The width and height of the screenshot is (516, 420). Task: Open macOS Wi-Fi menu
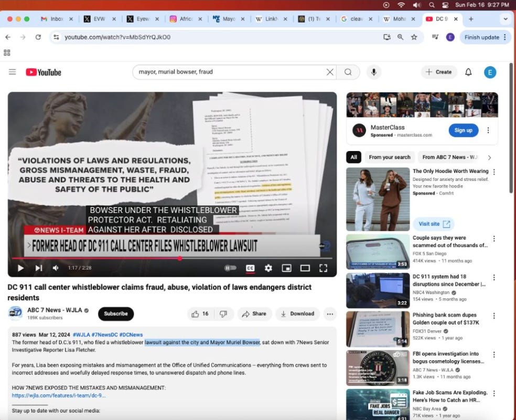[401, 5]
